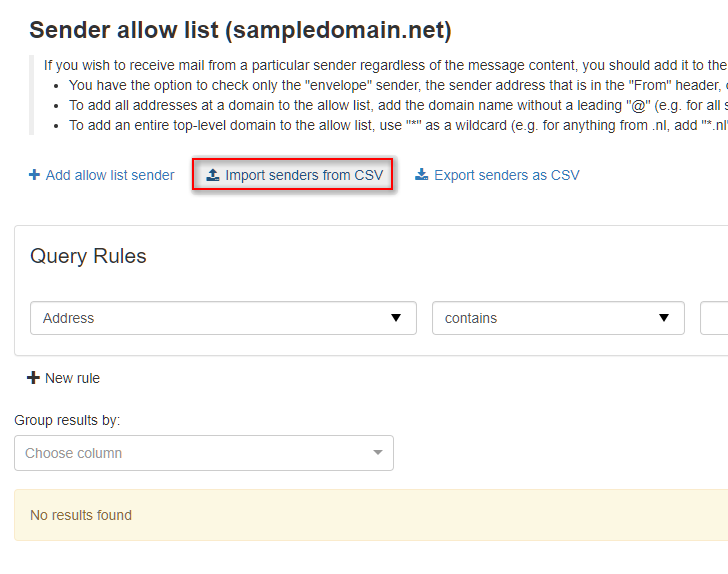Open the contains operator dropdown

pyautogui.click(x=558, y=318)
